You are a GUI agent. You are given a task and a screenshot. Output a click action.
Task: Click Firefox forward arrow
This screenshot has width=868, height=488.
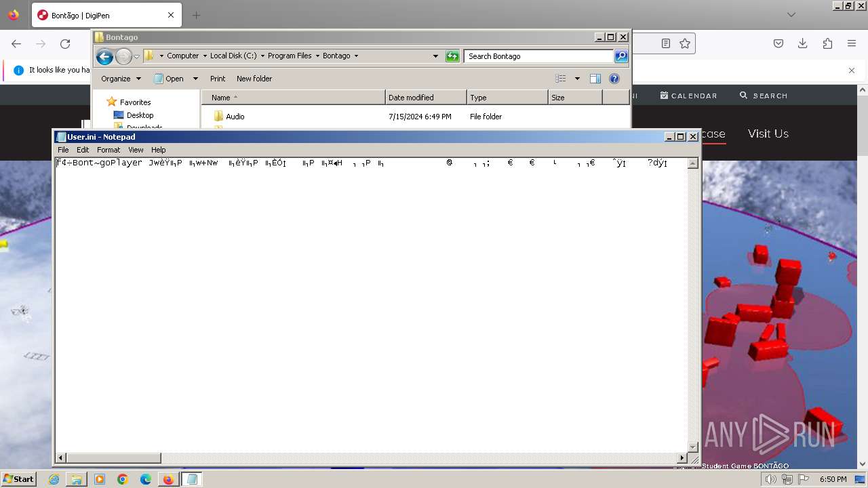coord(41,43)
